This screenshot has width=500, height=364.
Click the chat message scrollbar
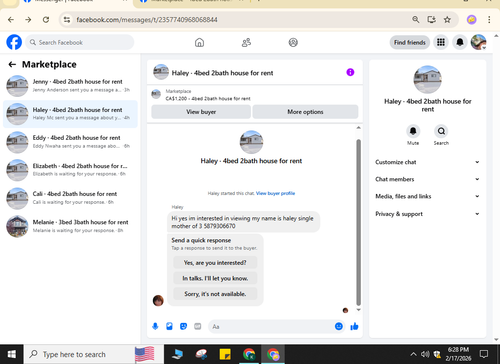pyautogui.click(x=358, y=222)
